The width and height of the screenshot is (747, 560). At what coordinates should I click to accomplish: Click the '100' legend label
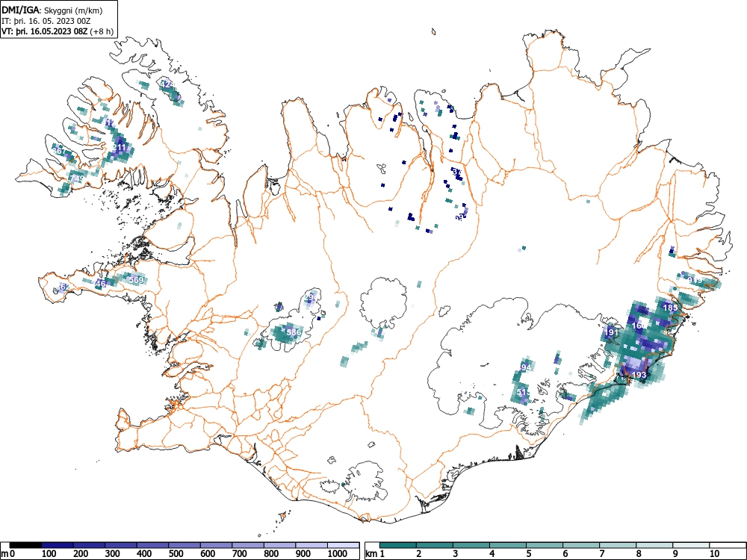49,554
